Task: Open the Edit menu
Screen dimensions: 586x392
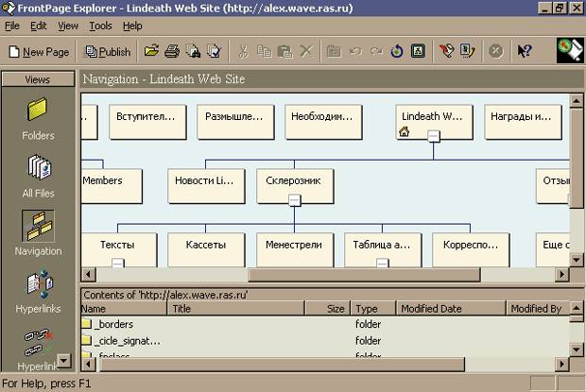Action: pyautogui.click(x=39, y=26)
